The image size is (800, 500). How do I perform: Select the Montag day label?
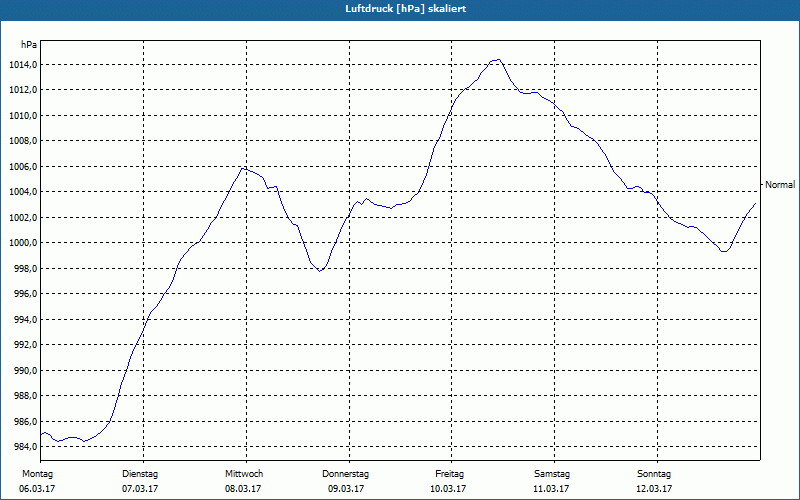[37, 474]
